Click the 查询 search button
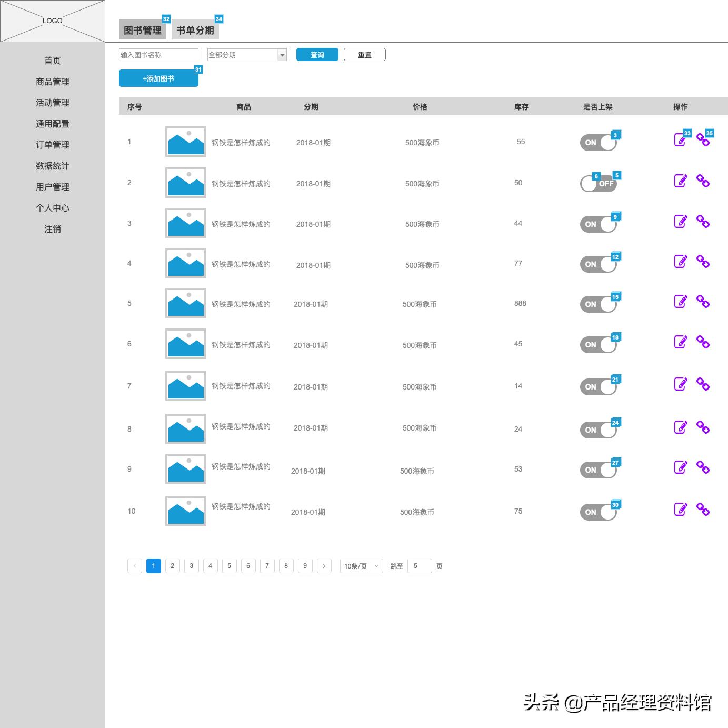 pos(317,54)
